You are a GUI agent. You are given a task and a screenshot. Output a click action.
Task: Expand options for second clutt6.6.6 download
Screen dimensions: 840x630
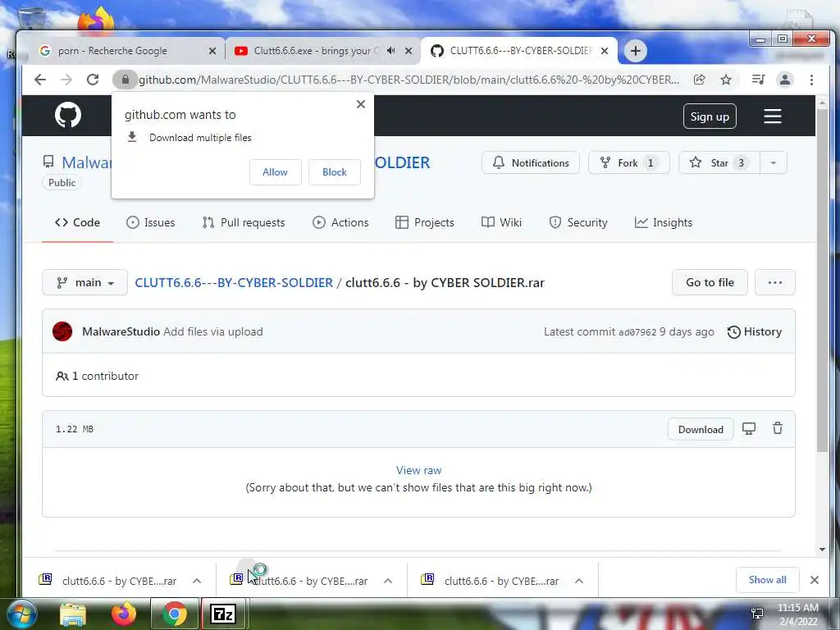pyautogui.click(x=388, y=581)
